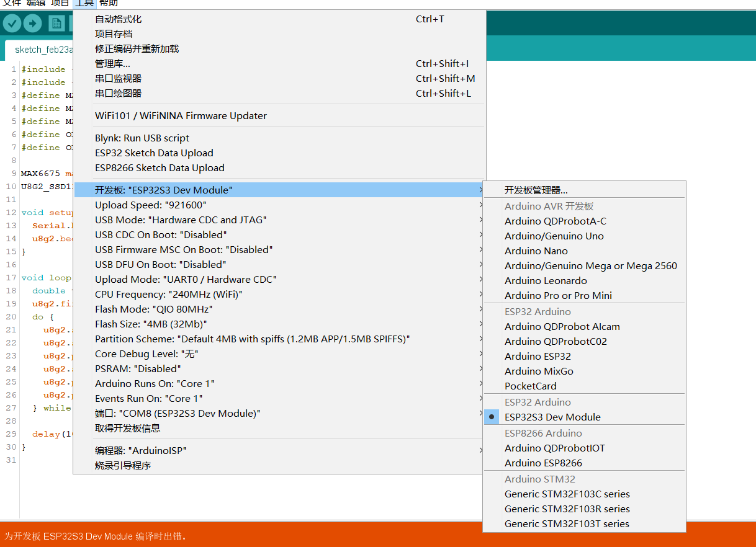
Task: Expand USB CDC On Boot submenu
Action: pyautogui.click(x=279, y=235)
